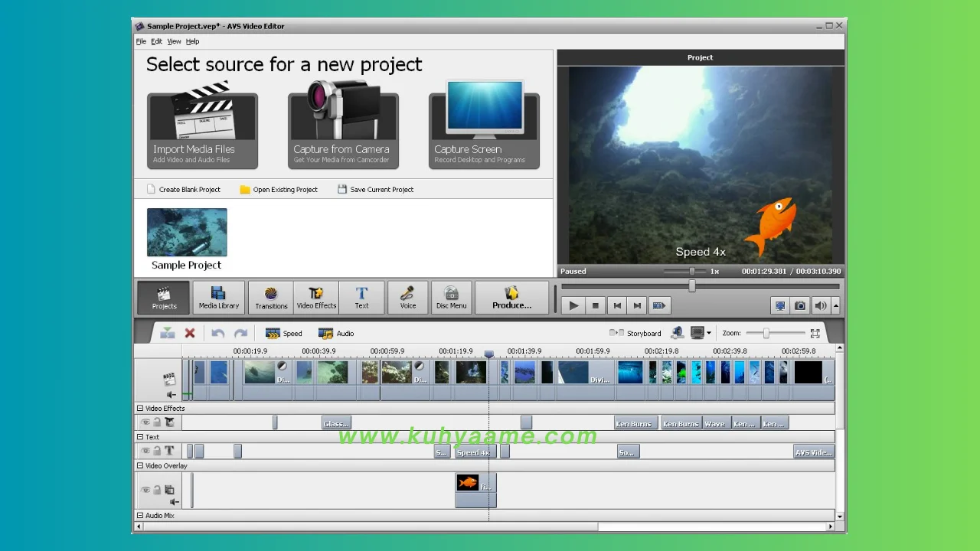Click Open Existing Project
Image resolution: width=980 pixels, height=551 pixels.
[279, 189]
